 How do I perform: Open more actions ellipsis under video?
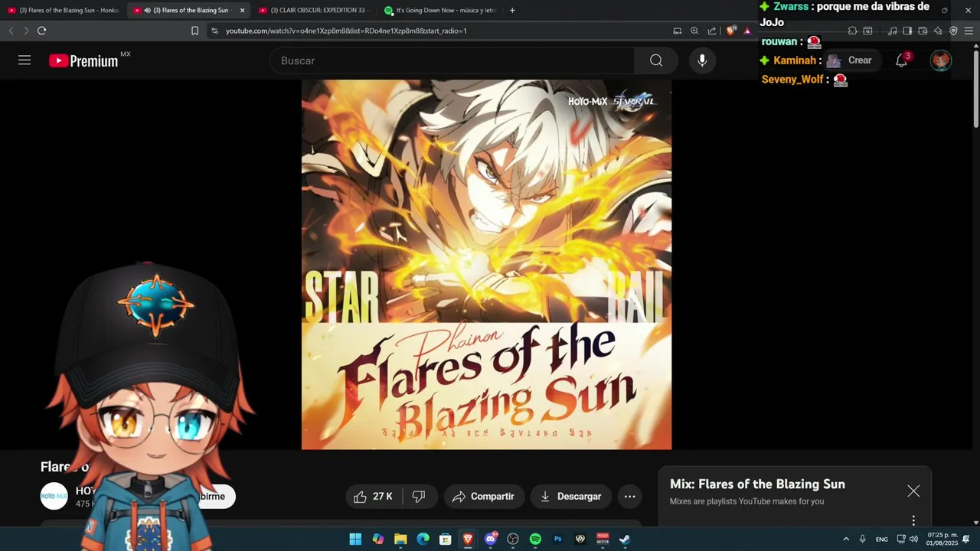629,497
